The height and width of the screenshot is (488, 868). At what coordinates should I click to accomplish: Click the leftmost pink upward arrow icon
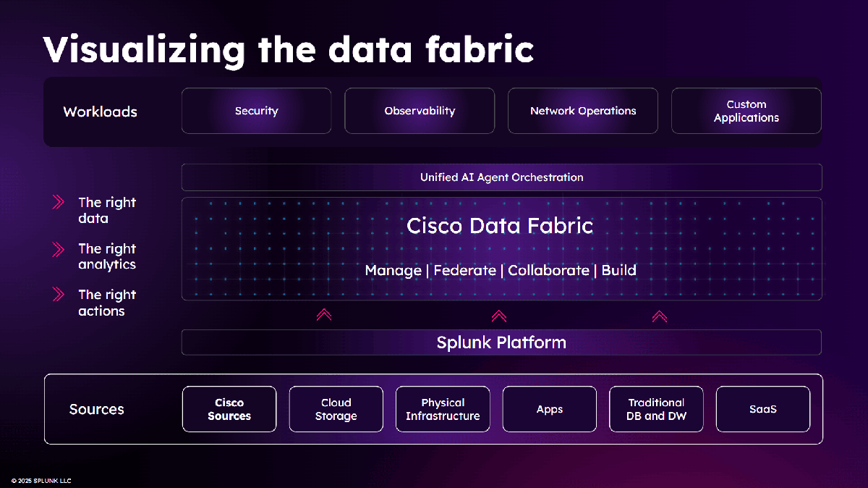(324, 315)
